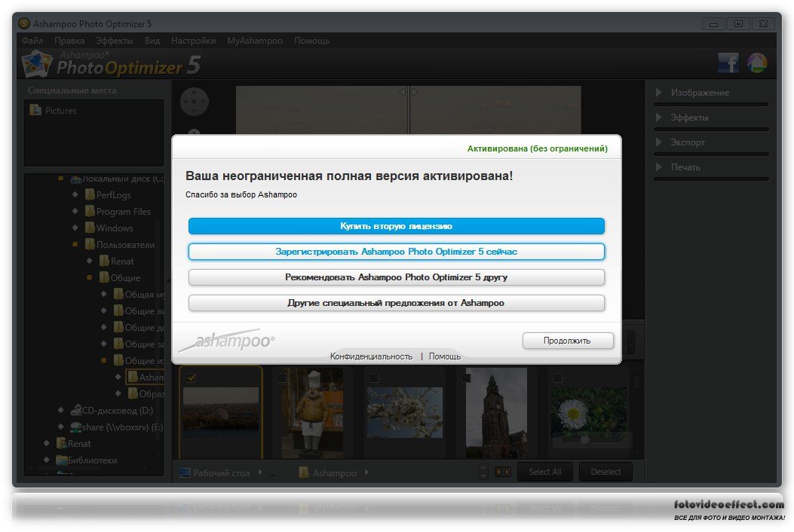Select the chef statue thumbnail

[312, 413]
